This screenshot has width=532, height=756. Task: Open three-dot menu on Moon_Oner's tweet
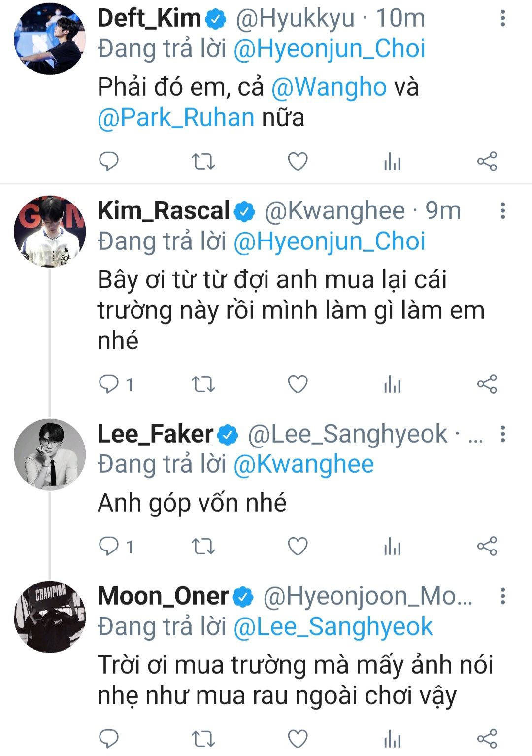click(x=502, y=596)
